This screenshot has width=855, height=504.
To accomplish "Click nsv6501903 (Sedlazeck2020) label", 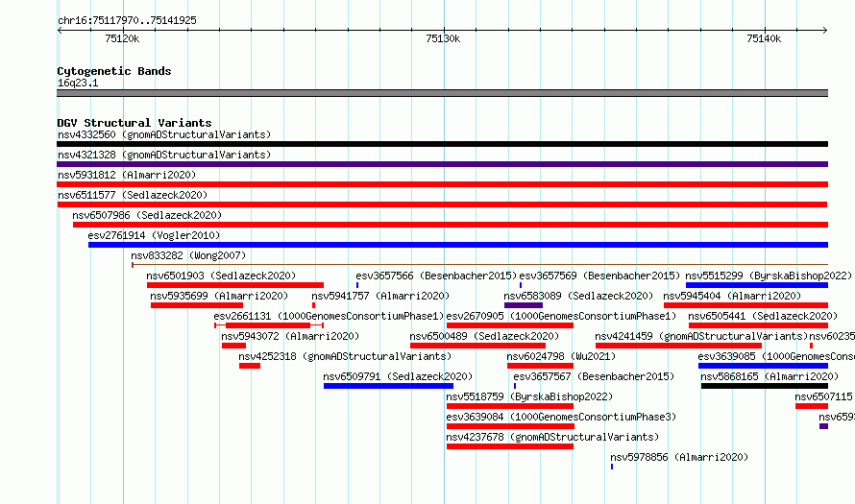I will point(221,276).
